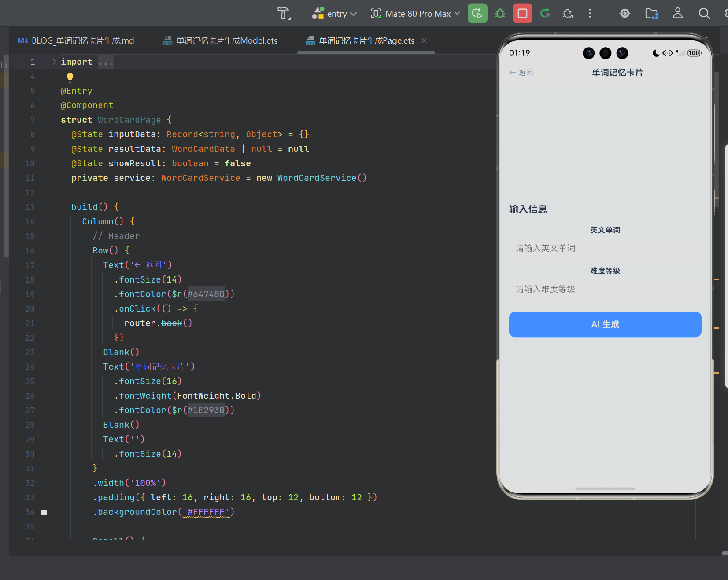Click the showResult state variable
This screenshot has width=728, height=580.
tap(135, 164)
